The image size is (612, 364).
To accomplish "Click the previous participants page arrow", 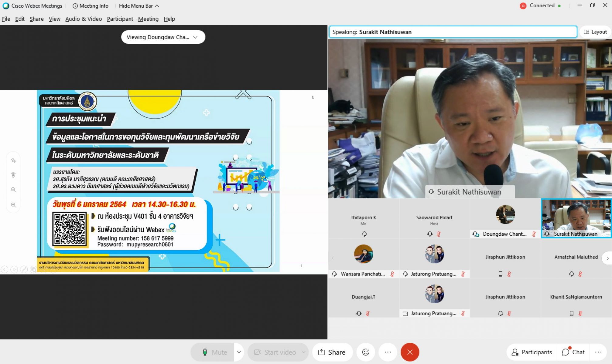I will (x=333, y=258).
